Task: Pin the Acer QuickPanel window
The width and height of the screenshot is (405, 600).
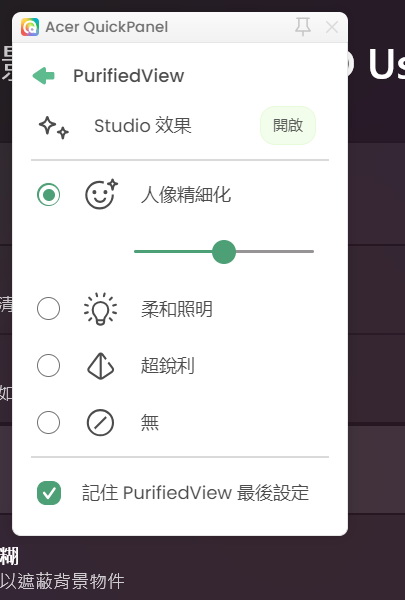Action: tap(303, 27)
